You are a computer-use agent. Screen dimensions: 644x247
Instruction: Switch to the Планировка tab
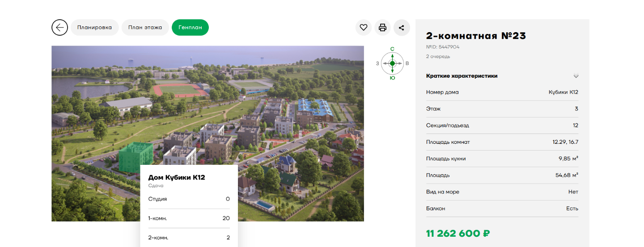(94, 27)
